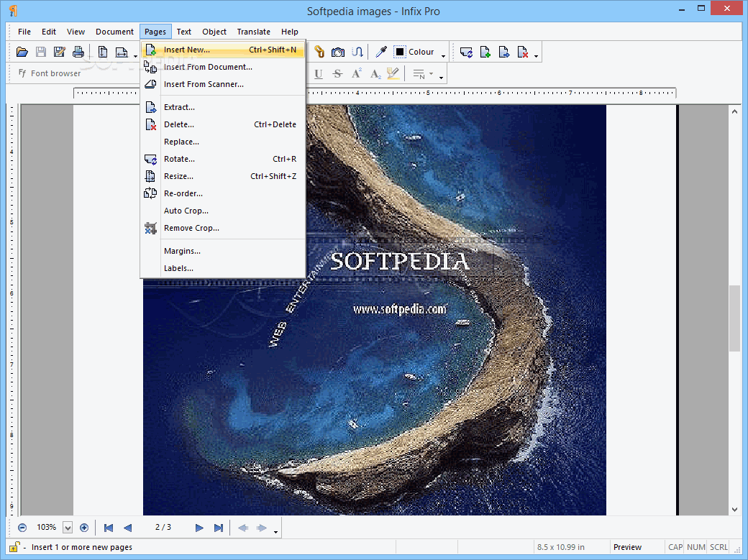This screenshot has height=560, width=748.
Task: Choose Insert From Document... menu entry
Action: tap(223, 67)
